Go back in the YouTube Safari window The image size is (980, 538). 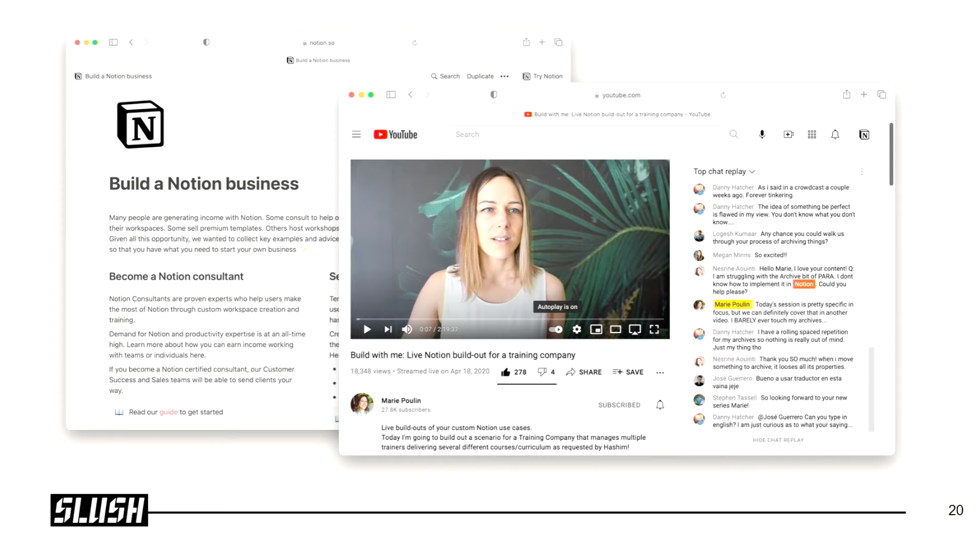pos(410,95)
